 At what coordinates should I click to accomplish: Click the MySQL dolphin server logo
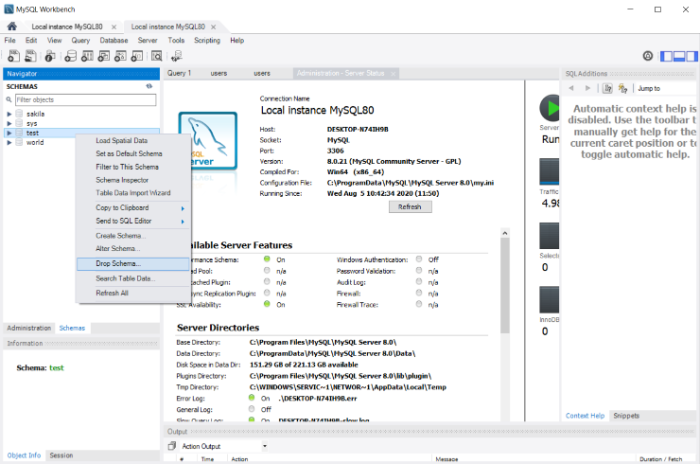click(x=208, y=141)
